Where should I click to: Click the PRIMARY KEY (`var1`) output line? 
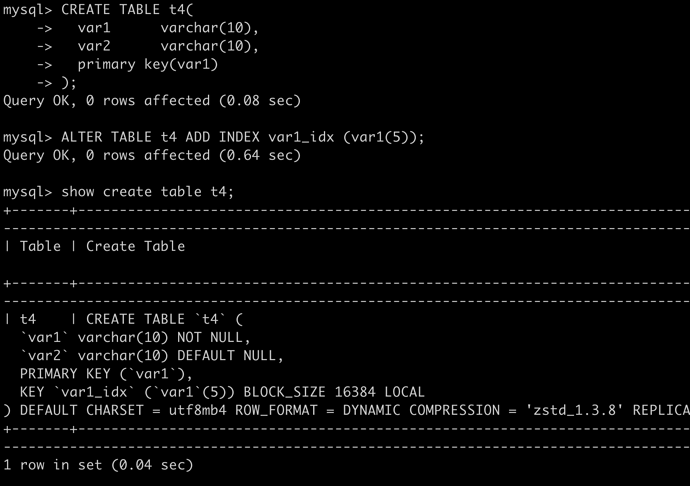106,374
